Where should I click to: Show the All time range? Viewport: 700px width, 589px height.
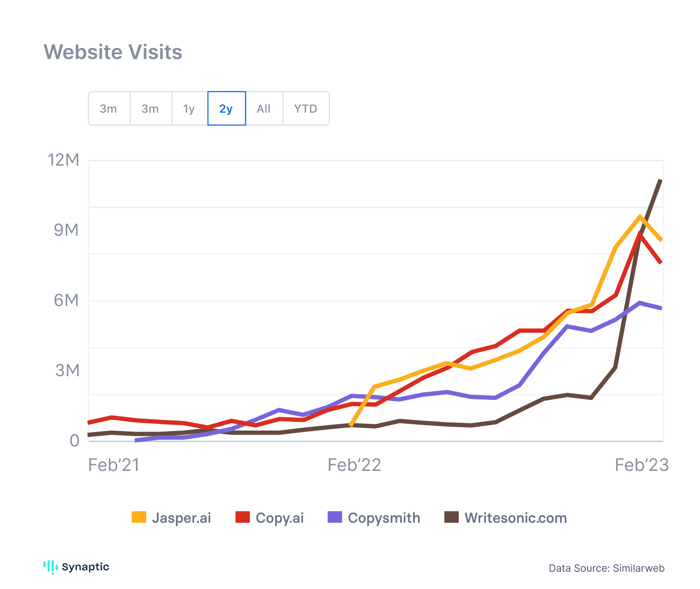[x=264, y=108]
